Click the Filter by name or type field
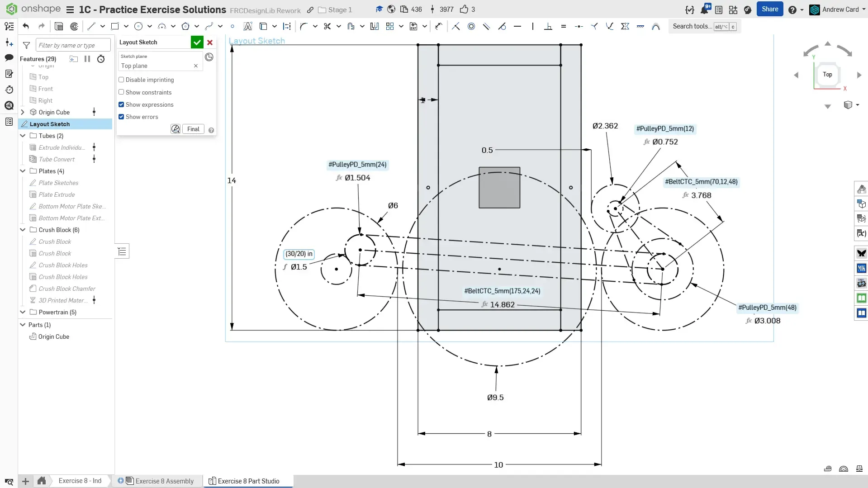This screenshot has height=488, width=868. tap(73, 45)
